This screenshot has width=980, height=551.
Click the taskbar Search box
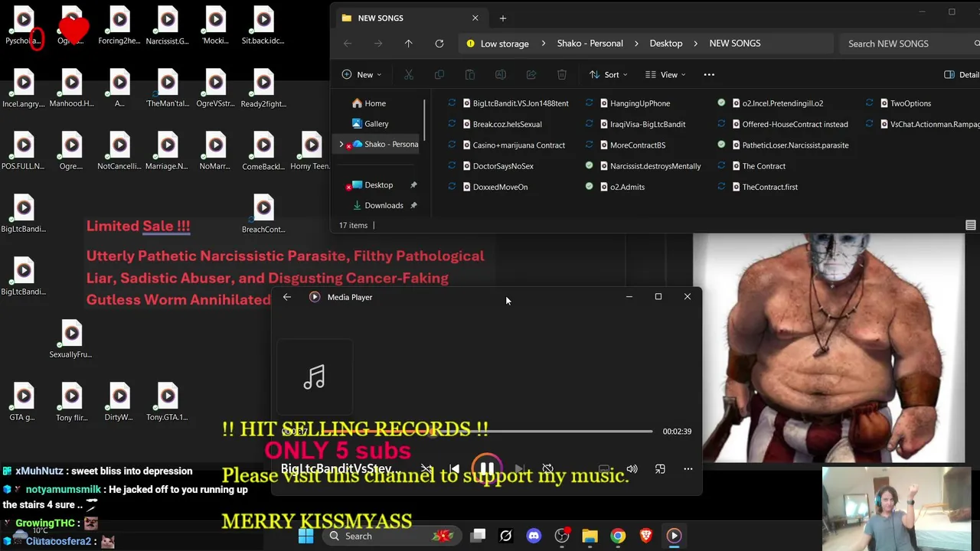point(390,536)
